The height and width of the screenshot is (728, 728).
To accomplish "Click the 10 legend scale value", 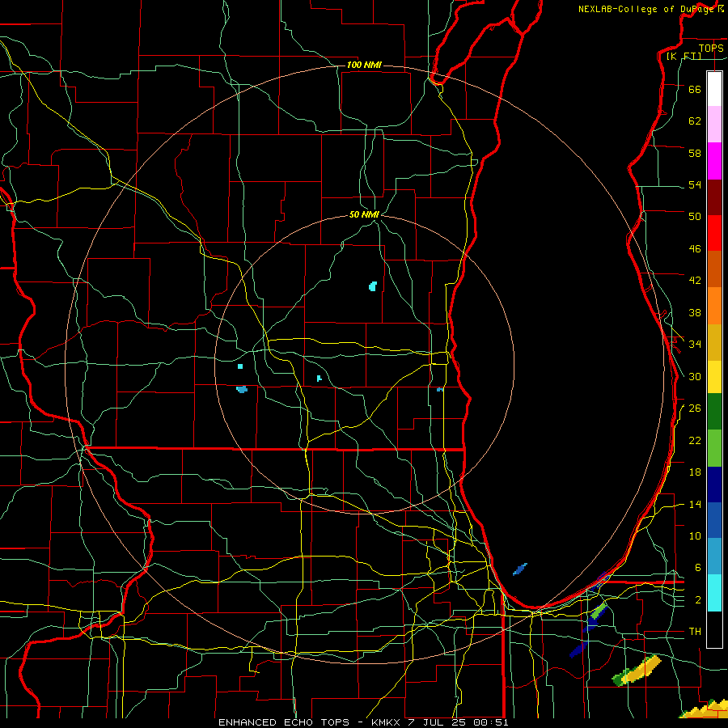I will (695, 536).
